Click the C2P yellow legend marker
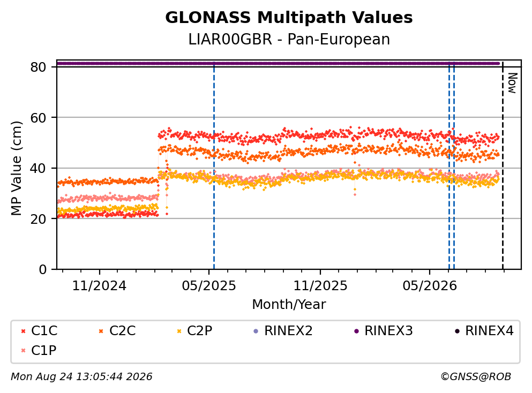Image resolution: width=532 pixels, height=393 pixels. click(x=179, y=331)
